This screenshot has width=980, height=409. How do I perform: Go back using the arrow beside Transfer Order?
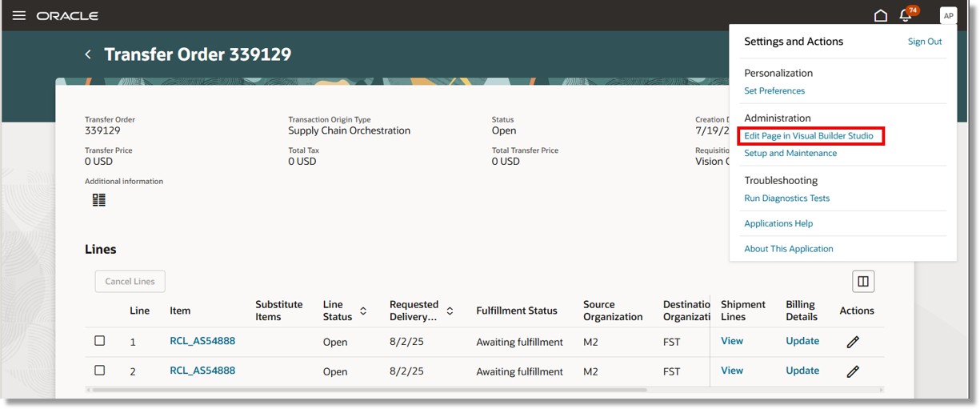pyautogui.click(x=88, y=54)
